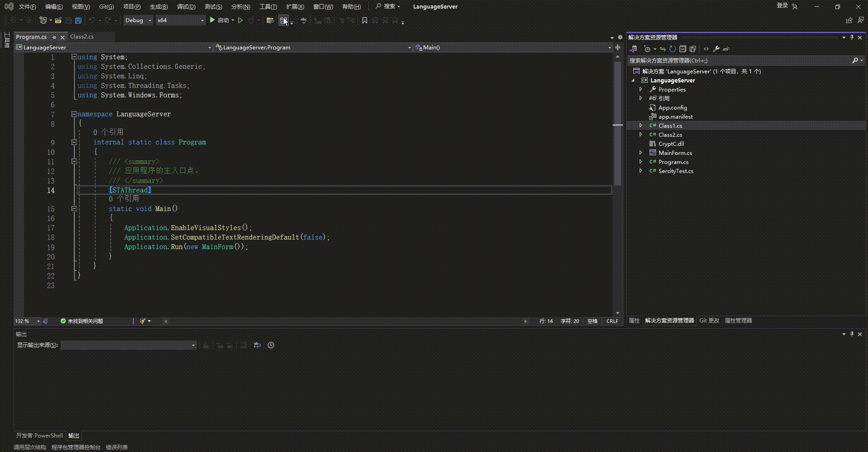Click the 搜索 search box in title bar
Viewport: 868px width, 452px height.
388,6
